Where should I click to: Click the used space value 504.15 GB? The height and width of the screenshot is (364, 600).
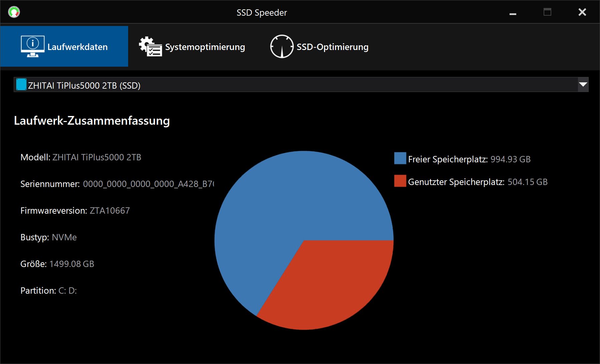(528, 182)
